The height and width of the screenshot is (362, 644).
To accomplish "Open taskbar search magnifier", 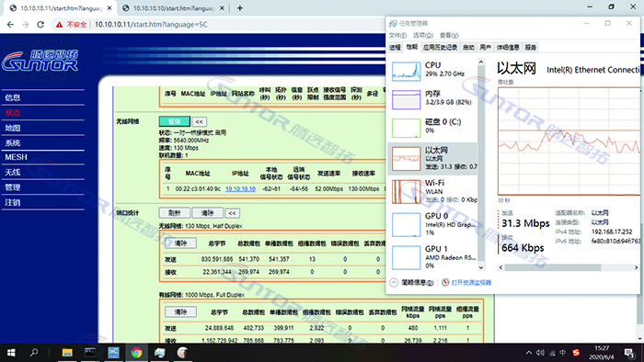I will pyautogui.click(x=34, y=353).
